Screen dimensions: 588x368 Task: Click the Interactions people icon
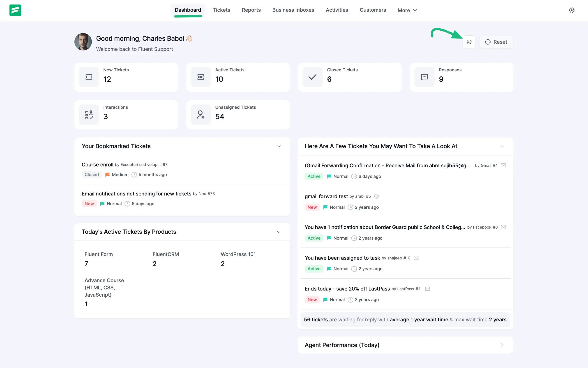click(88, 114)
